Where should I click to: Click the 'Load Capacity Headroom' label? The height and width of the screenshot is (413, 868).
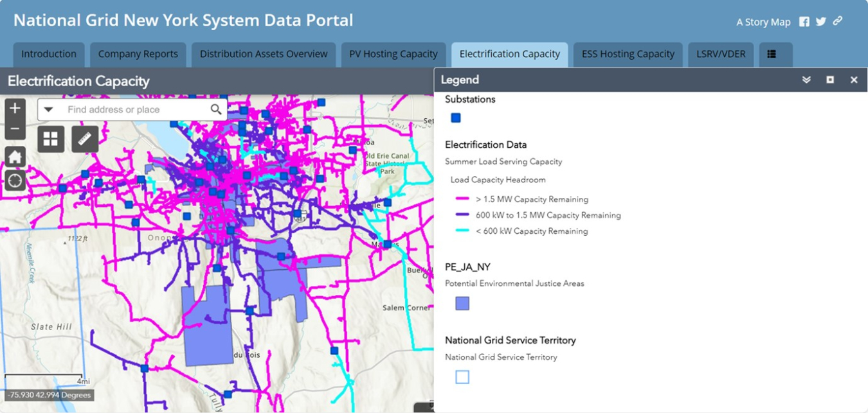[498, 180]
